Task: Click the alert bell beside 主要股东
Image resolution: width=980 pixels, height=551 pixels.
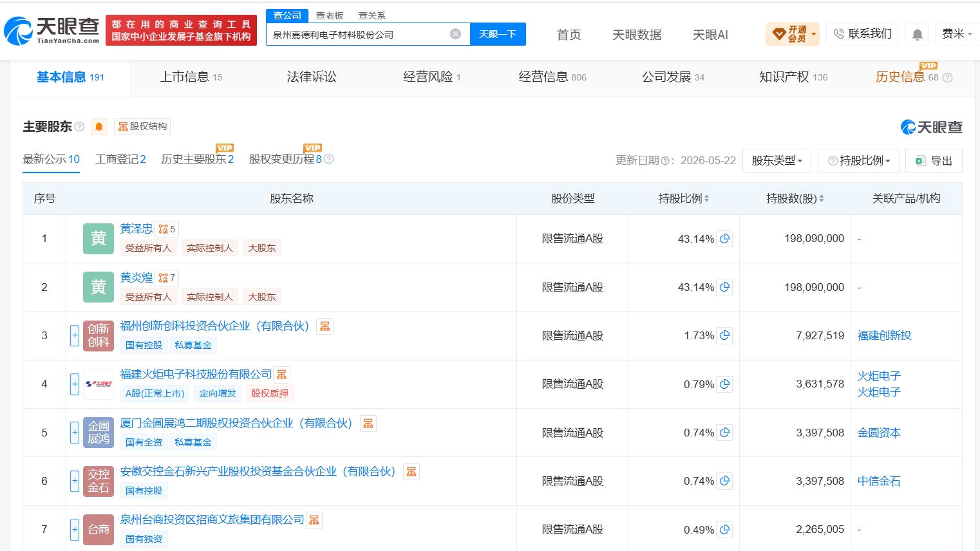Action: click(x=99, y=127)
